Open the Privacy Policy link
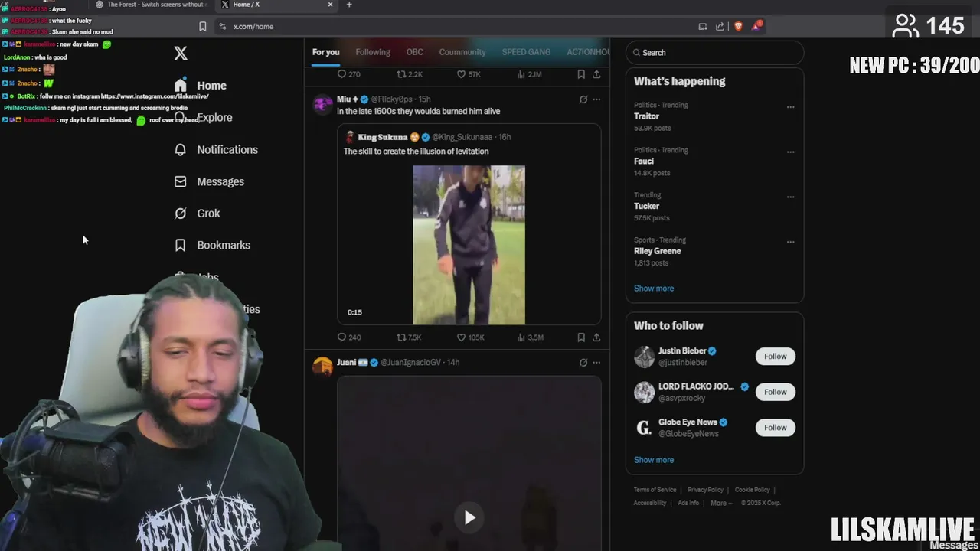Viewport: 980px width, 551px height. 705,490
